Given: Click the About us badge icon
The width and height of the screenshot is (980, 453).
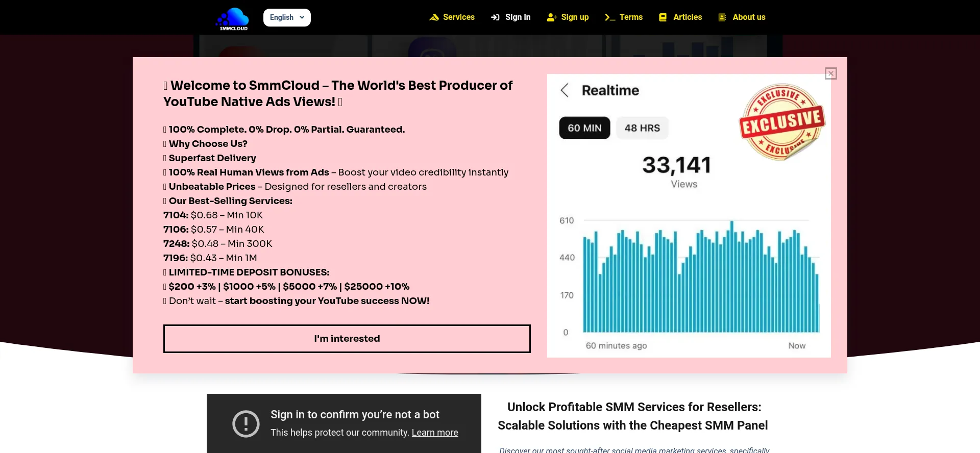Looking at the screenshot, I should pos(722,17).
